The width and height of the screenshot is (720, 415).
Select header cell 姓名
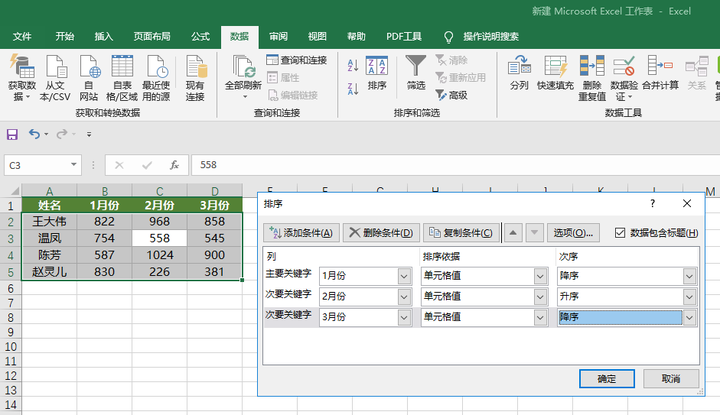[x=49, y=205]
